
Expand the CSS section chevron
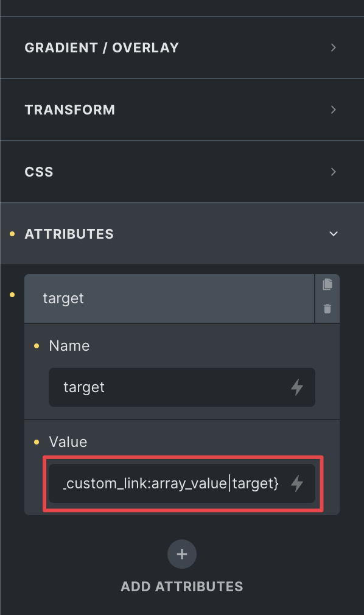pos(334,171)
